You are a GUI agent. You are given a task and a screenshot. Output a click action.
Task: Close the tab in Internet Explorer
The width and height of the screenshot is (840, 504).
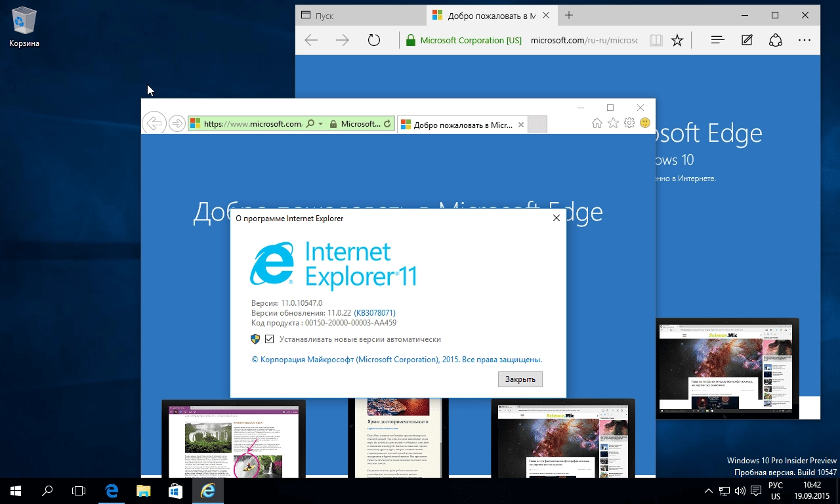521,124
